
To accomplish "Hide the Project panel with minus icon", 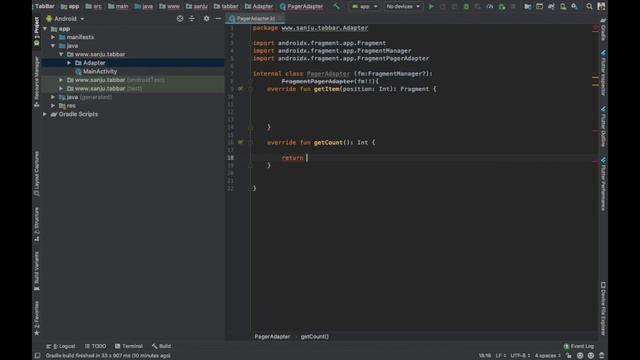I will tap(218, 18).
